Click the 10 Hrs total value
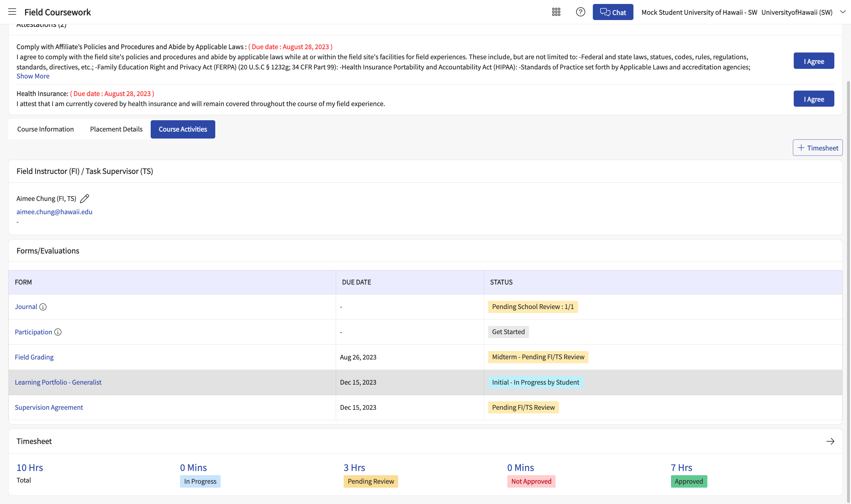851x504 pixels. [x=30, y=468]
